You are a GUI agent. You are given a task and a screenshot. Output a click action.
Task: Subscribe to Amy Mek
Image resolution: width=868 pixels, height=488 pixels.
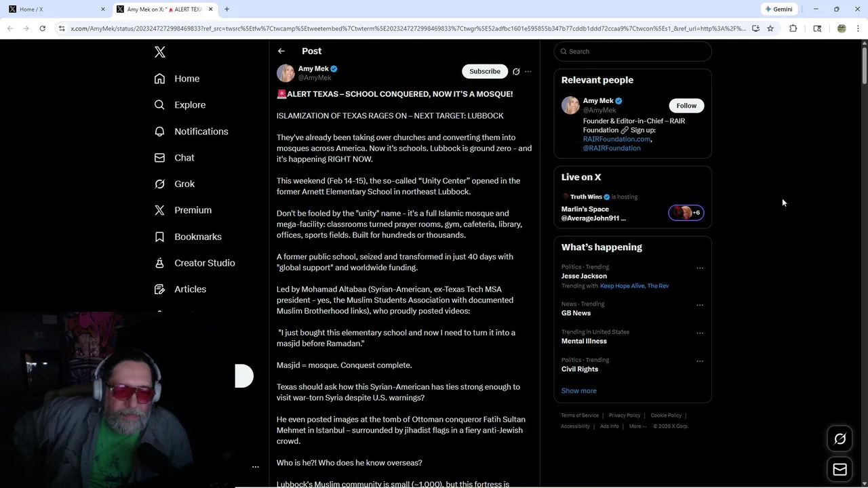point(485,71)
